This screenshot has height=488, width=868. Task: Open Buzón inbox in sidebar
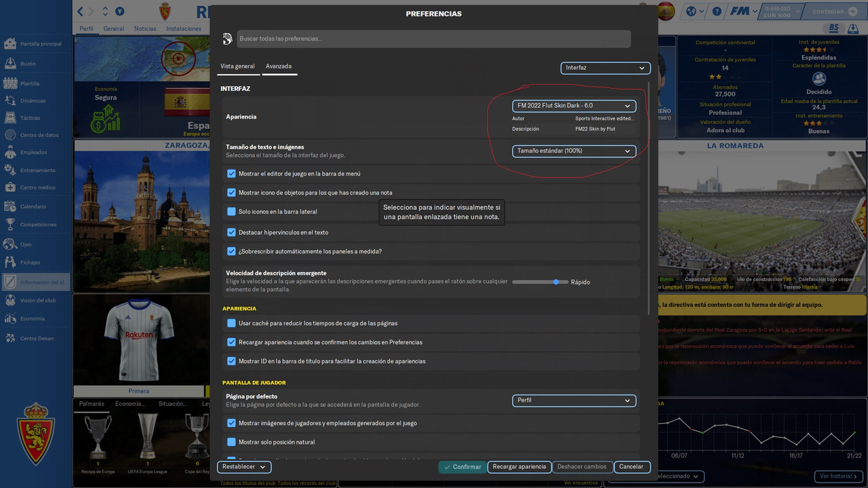click(36, 64)
